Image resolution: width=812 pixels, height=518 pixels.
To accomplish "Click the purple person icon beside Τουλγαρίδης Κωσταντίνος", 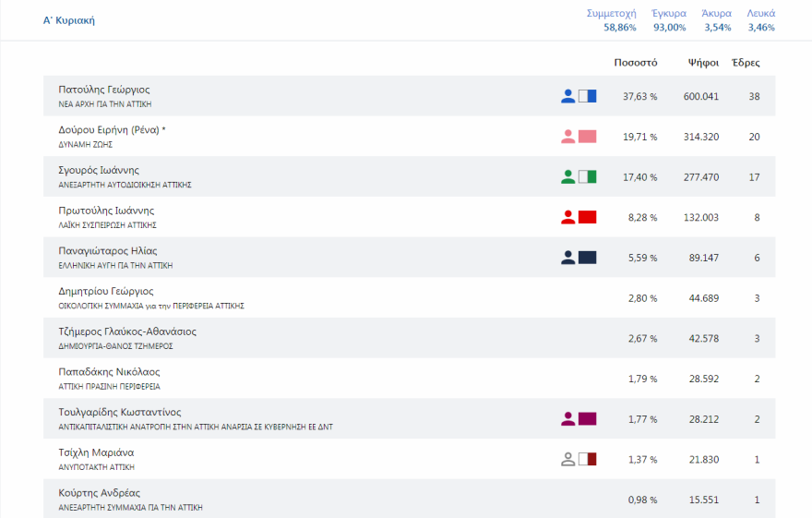I will point(568,418).
